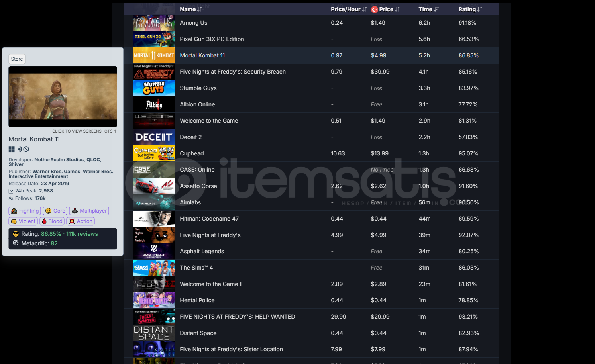
Task: Click the Among Us game logo
Action: (x=154, y=23)
